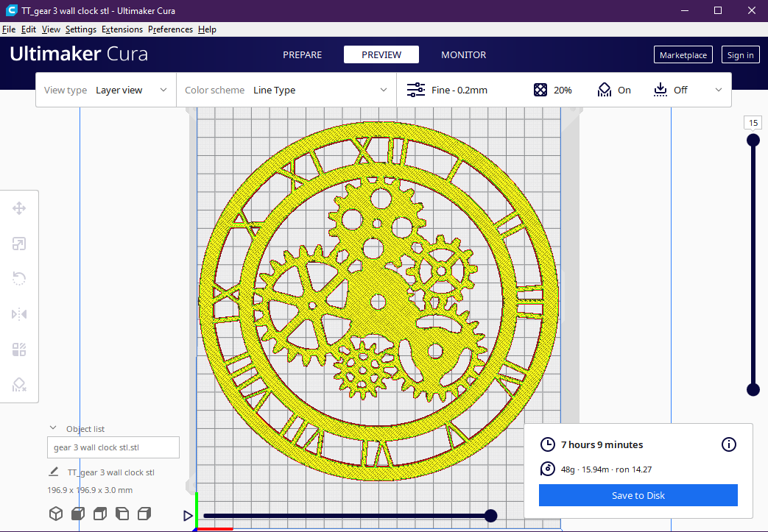Image resolution: width=768 pixels, height=532 pixels.
Task: Click the infill pattern icon near 20%
Action: 540,90
